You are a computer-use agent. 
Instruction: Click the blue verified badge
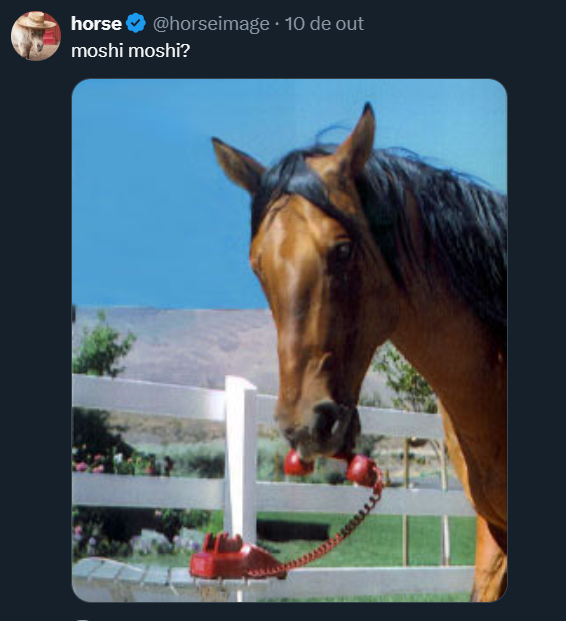pos(136,23)
